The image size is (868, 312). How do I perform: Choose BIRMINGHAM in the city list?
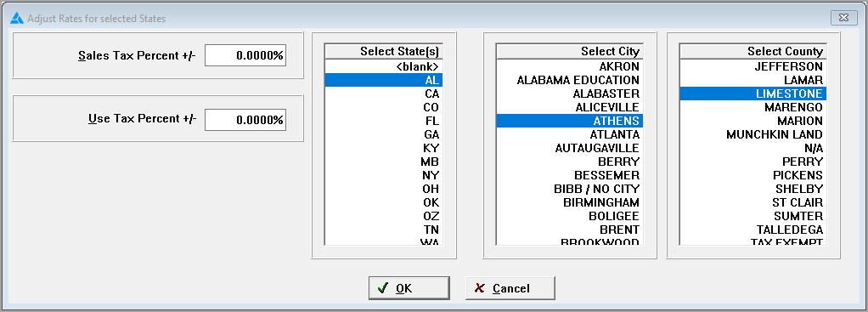[x=570, y=202]
